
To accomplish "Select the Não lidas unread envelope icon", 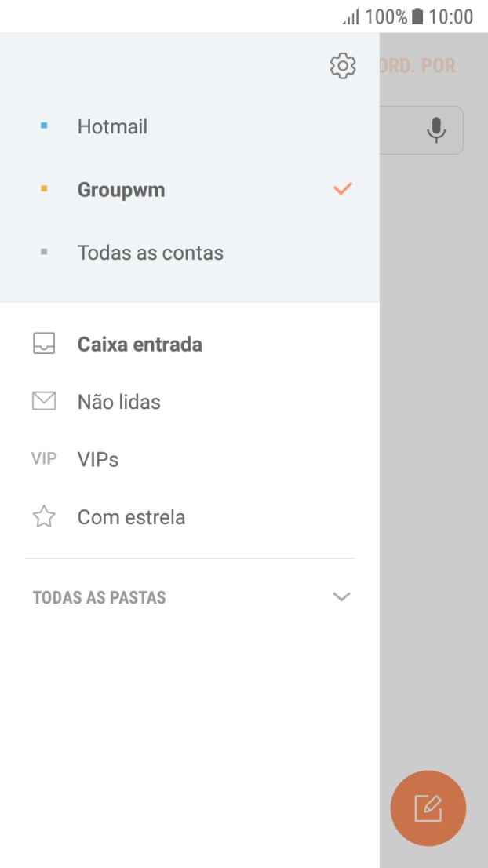I will coord(43,401).
